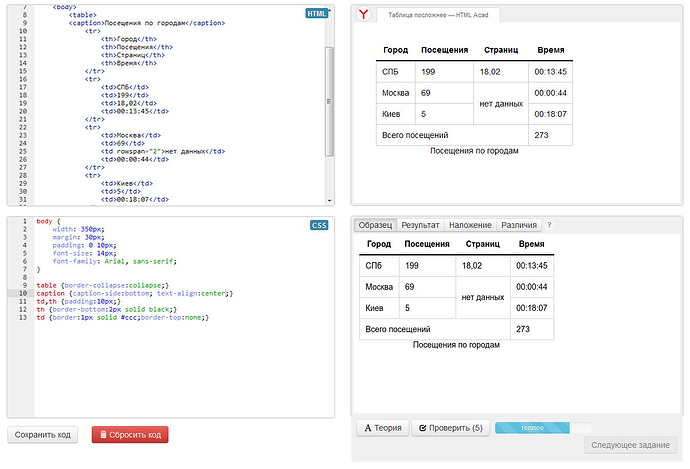Click the Следующее задание button
The image size is (690, 469).
[630, 445]
